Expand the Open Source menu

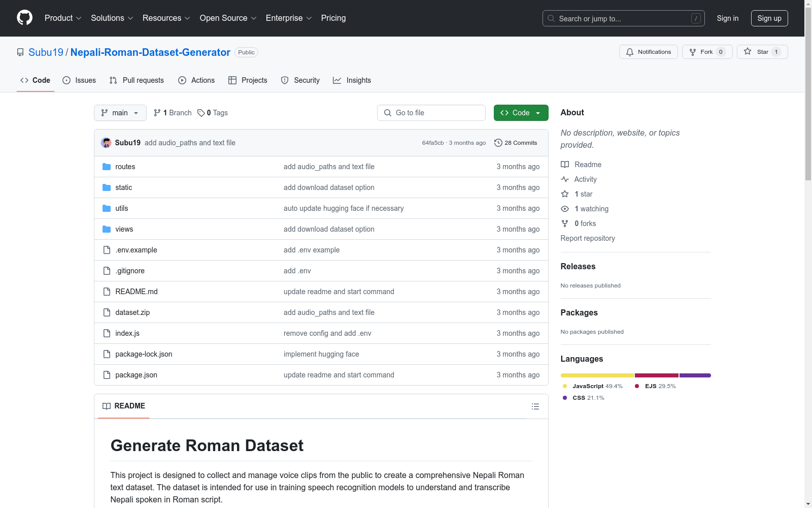pyautogui.click(x=228, y=18)
